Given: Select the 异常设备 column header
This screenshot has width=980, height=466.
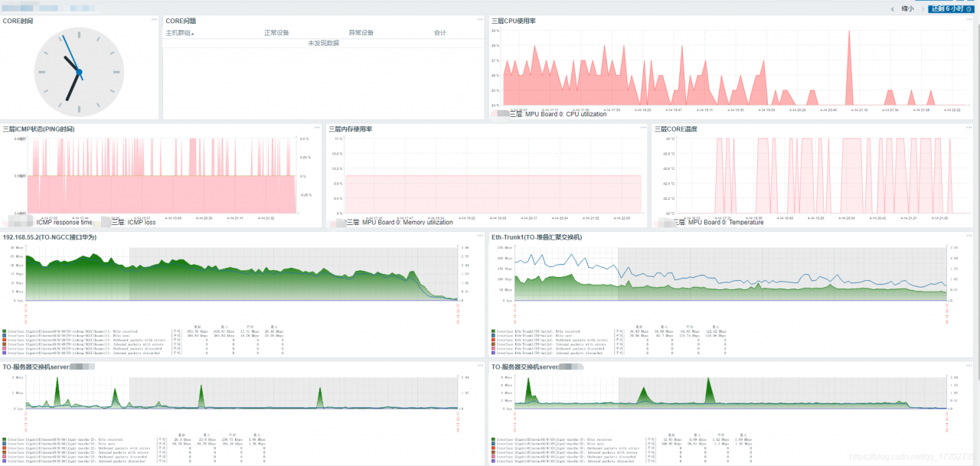Looking at the screenshot, I should (361, 33).
